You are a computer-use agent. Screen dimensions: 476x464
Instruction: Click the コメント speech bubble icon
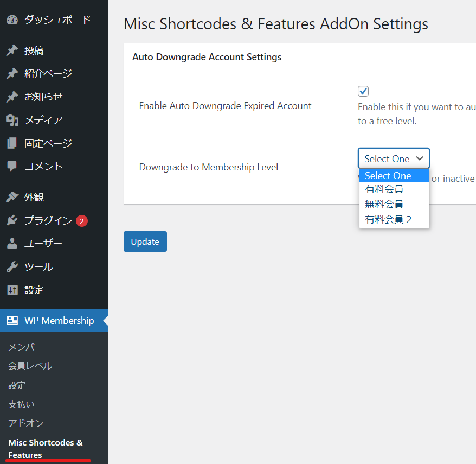12,166
